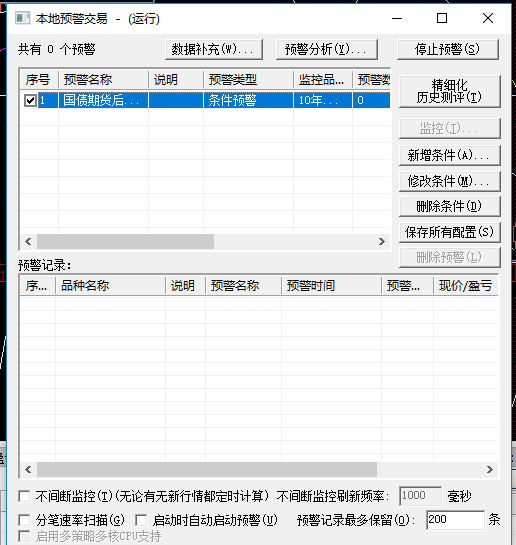Save settings with 保存所有配置(S)
This screenshot has height=545, width=516.
[x=450, y=232]
